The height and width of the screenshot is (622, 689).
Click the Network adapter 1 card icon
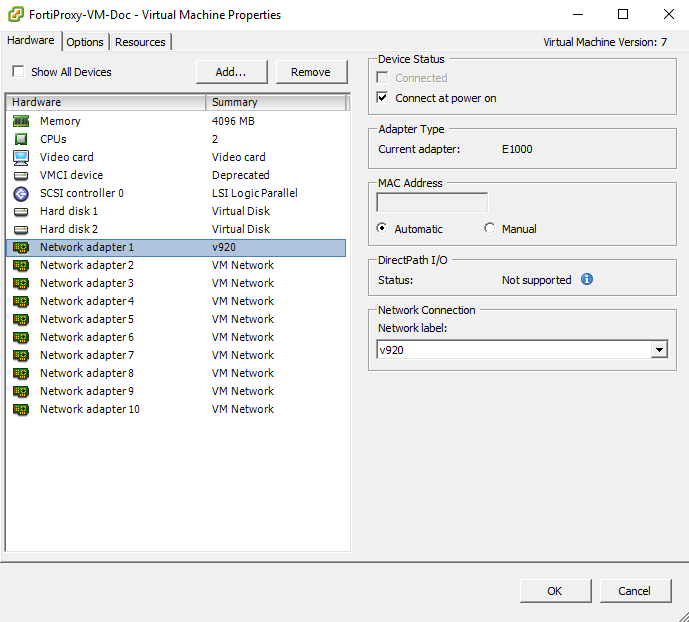point(21,247)
